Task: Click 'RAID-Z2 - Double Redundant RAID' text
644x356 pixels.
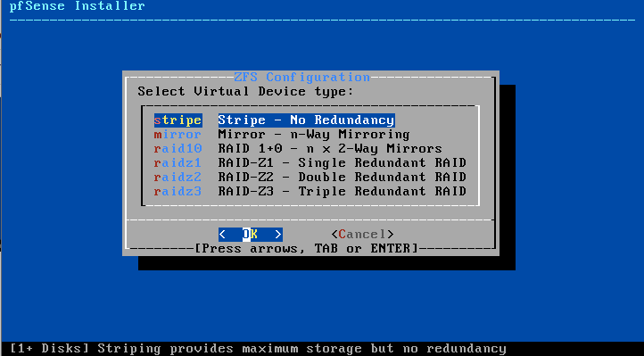Action: (343, 178)
